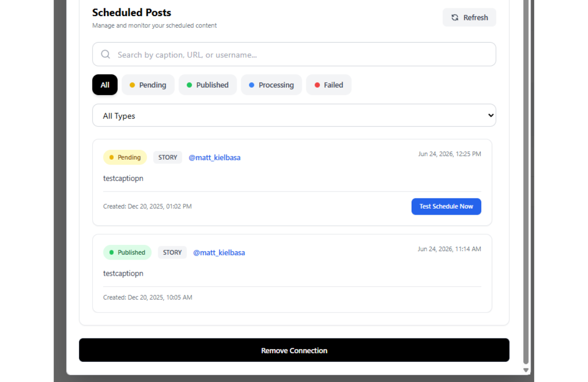Open @matt_kielbasa profile from the pending post
588x382 pixels.
[x=215, y=157]
